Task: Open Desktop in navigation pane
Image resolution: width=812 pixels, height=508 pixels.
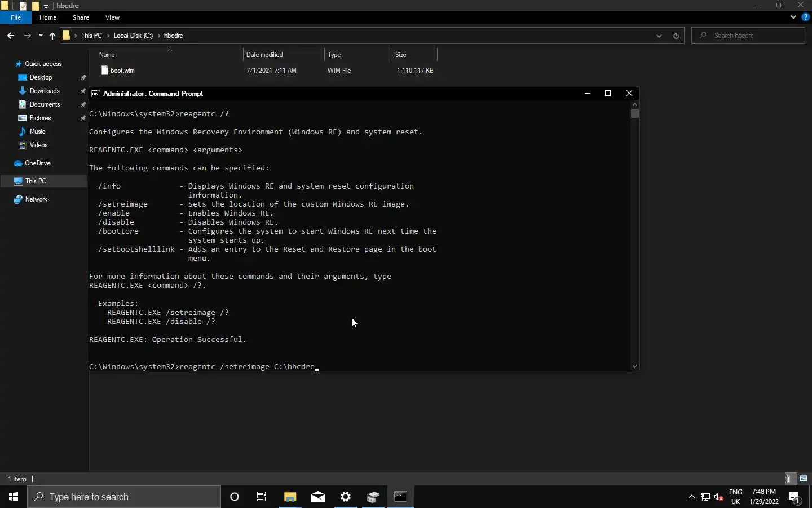Action: pos(41,77)
